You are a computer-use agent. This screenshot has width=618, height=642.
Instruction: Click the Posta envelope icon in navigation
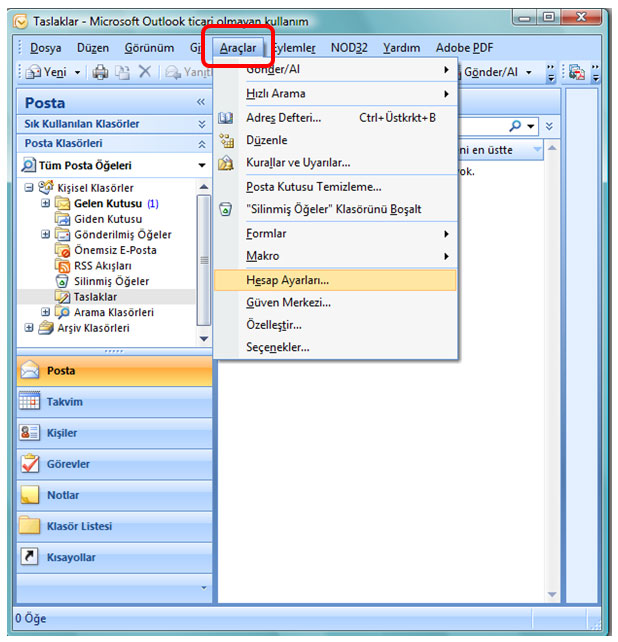(x=30, y=370)
